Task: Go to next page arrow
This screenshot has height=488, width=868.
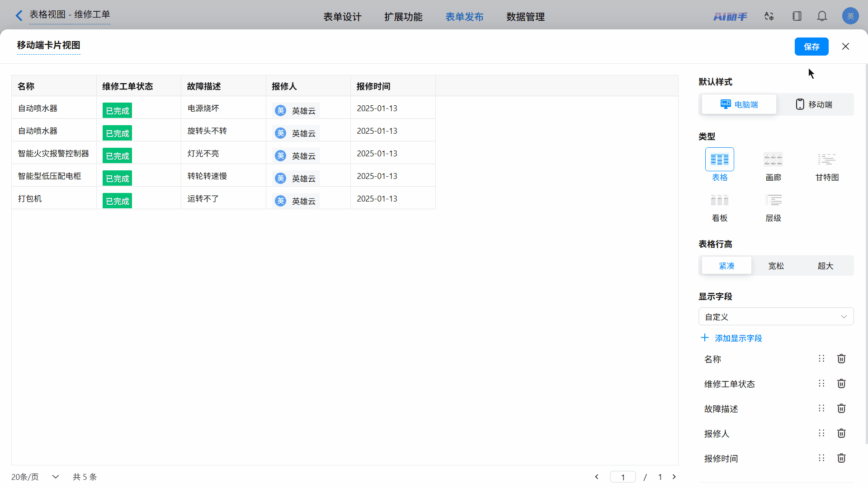Action: pyautogui.click(x=674, y=477)
